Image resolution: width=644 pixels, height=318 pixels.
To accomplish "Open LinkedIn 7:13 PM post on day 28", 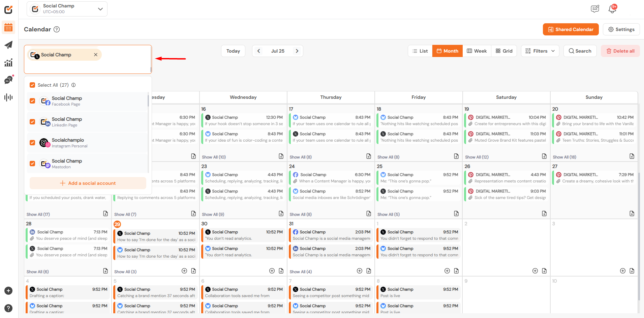I will click(68, 235).
